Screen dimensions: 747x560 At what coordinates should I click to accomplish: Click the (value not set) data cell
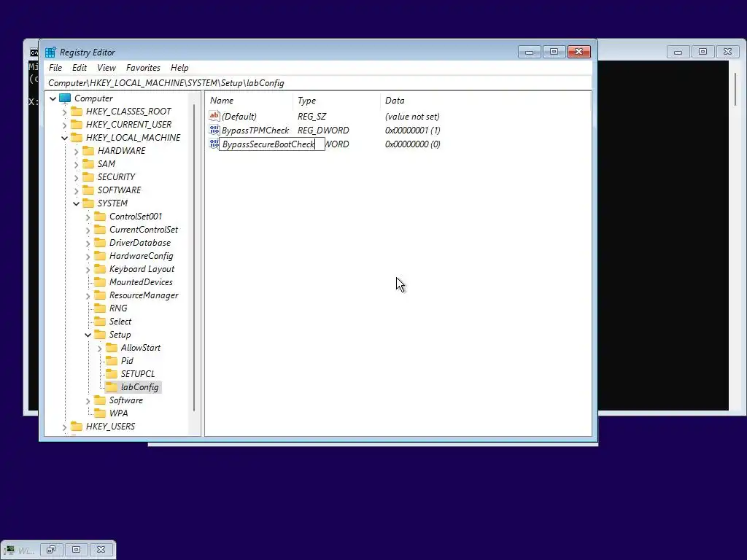[412, 116]
